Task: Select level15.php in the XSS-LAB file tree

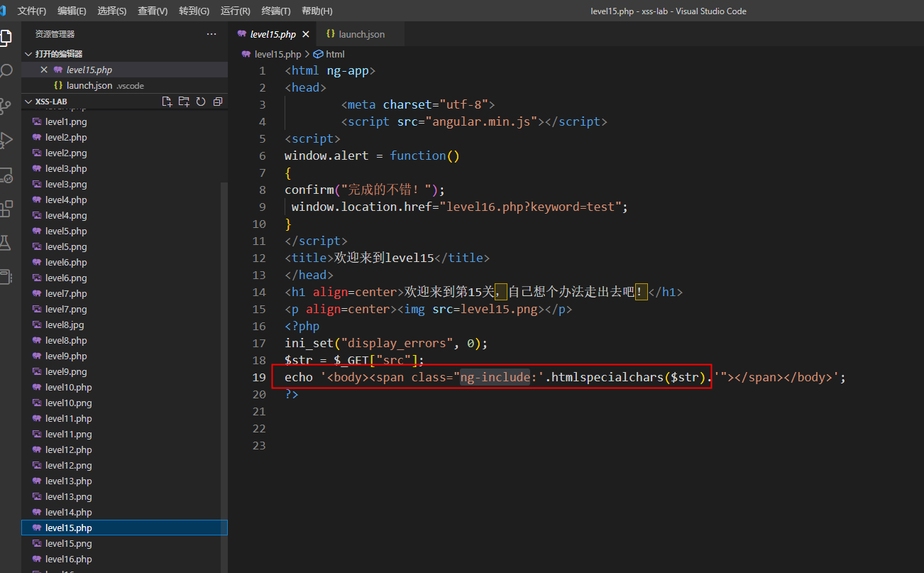Action: pos(124,528)
